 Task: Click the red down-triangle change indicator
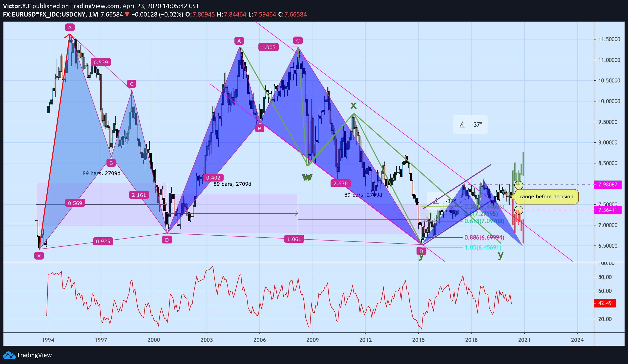127,15
